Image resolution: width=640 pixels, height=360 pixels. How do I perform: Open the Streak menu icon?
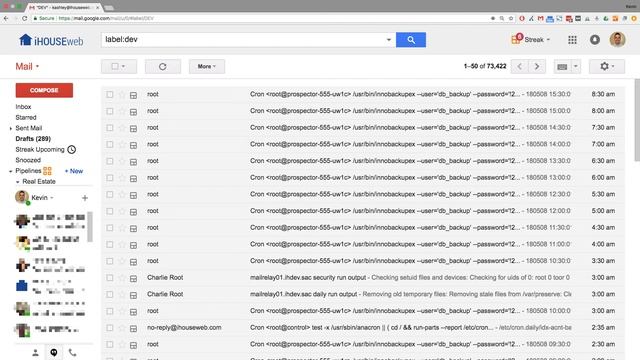pyautogui.click(x=516, y=39)
